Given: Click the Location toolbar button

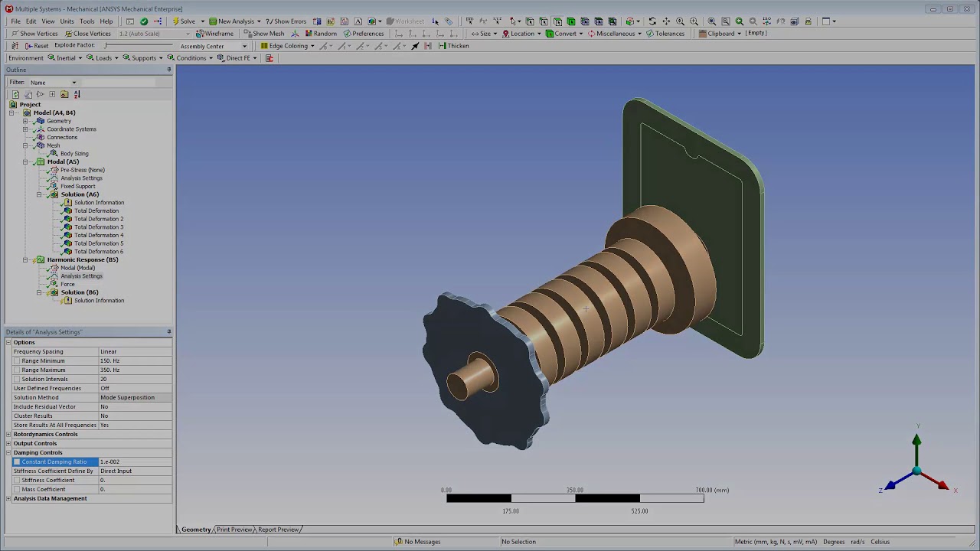Looking at the screenshot, I should 521,34.
